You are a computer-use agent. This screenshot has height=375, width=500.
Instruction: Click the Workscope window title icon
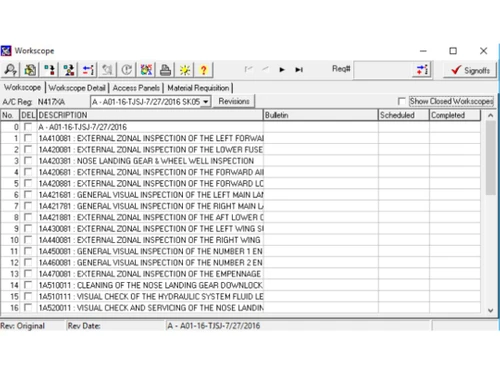click(6, 51)
